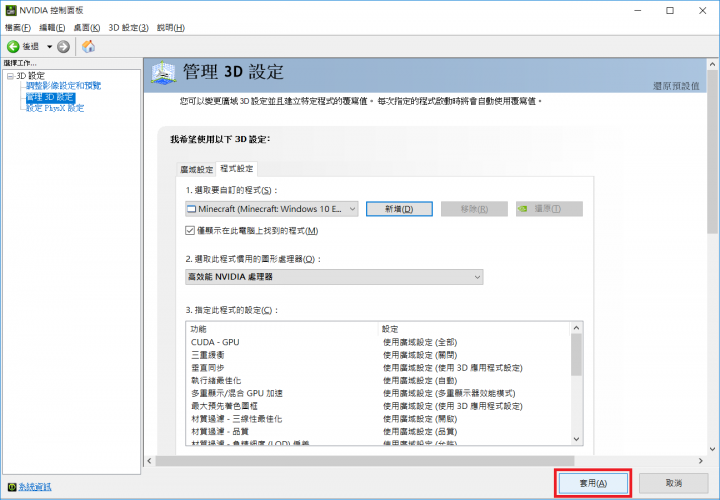
Task: Open the 高效能 NVIDIA 處理器 dropdown
Action: [334, 277]
